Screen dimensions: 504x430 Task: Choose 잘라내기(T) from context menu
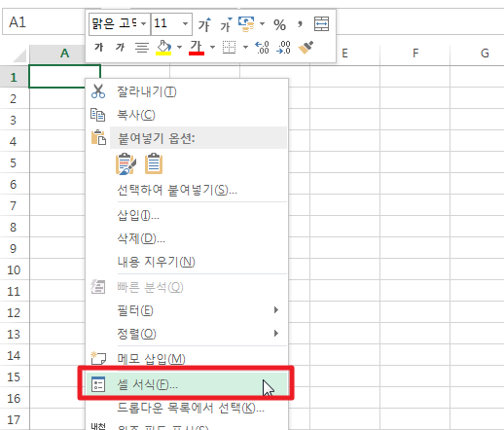(x=187, y=91)
